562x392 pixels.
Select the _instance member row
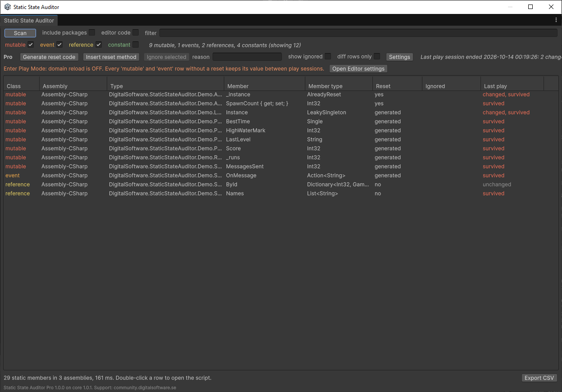coord(281,95)
